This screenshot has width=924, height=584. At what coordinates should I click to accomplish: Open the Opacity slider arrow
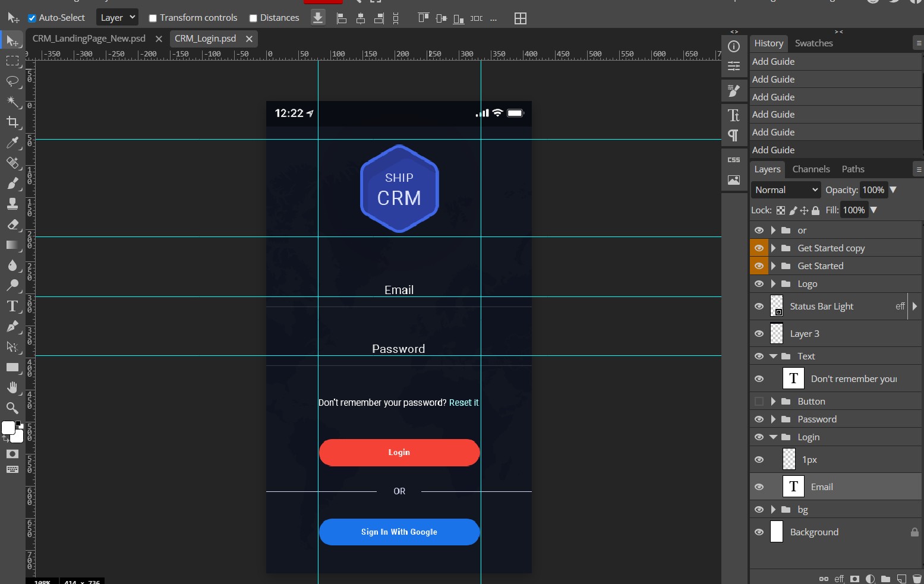click(893, 190)
